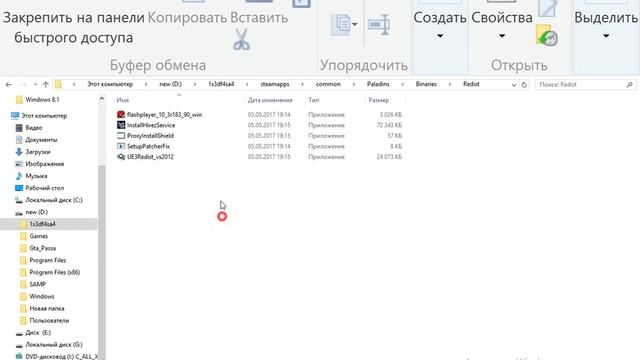The width and height of the screenshot is (640, 360).
Task: Click the Back navigation arrow
Action: (x=9, y=84)
